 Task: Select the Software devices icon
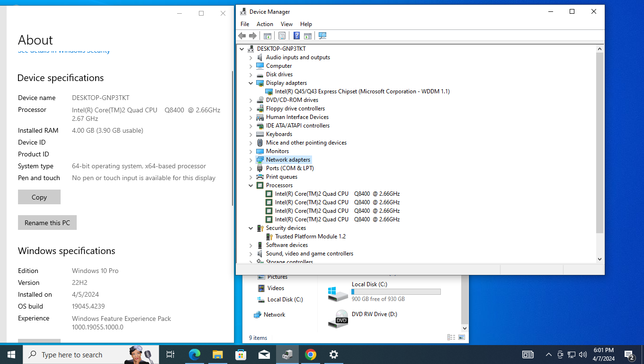point(260,245)
